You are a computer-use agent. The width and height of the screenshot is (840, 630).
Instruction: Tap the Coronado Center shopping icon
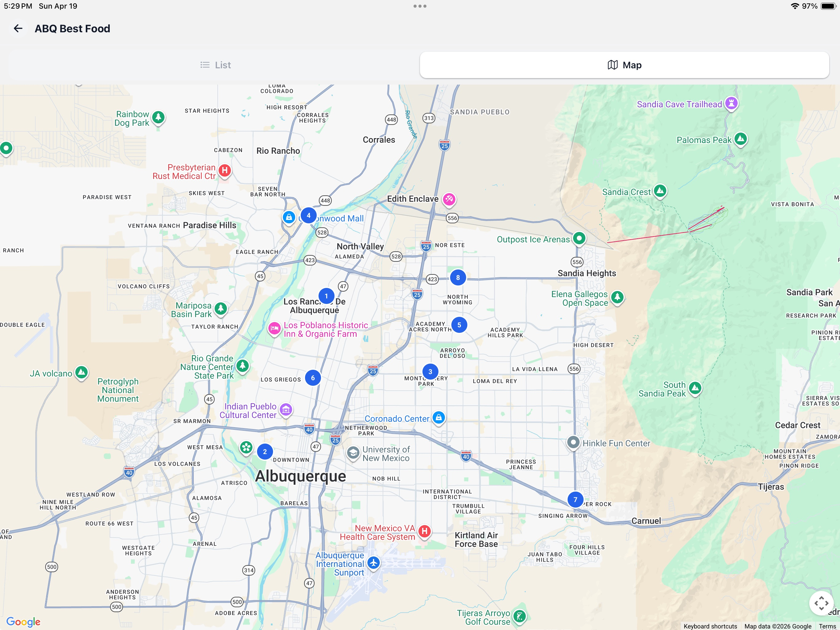tap(439, 418)
